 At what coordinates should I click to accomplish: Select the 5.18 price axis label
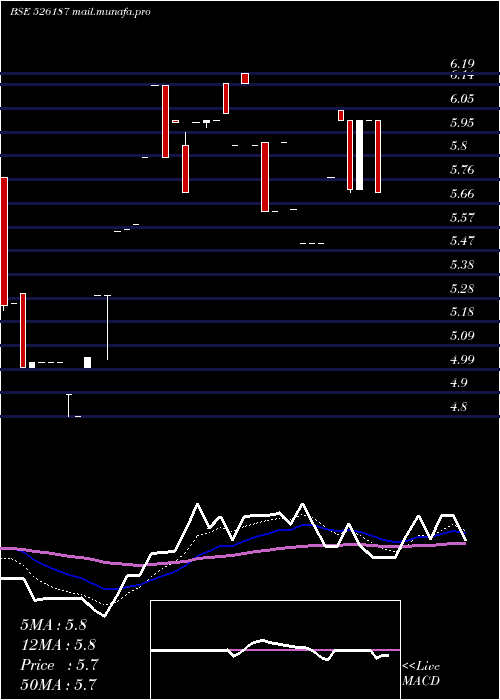coord(462,312)
